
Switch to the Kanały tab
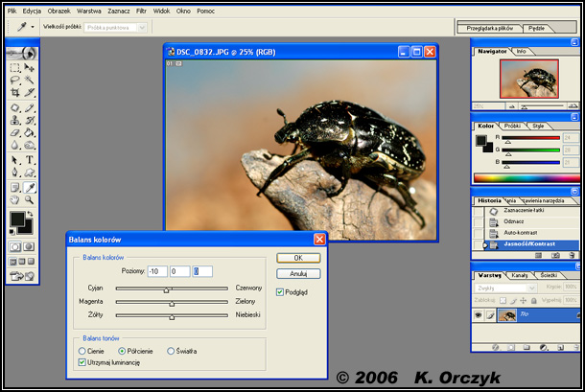tap(519, 275)
